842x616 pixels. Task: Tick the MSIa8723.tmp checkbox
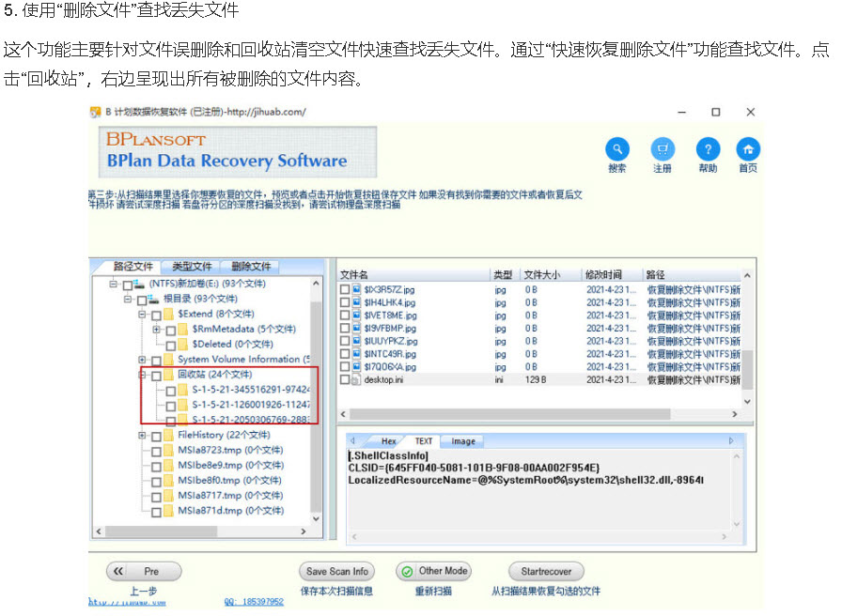pos(156,452)
